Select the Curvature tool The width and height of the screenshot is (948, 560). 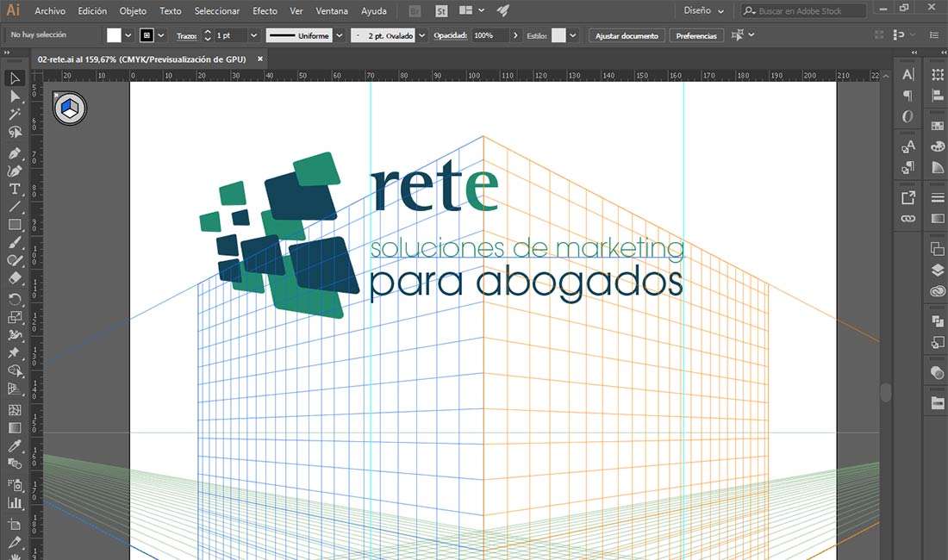coord(15,171)
